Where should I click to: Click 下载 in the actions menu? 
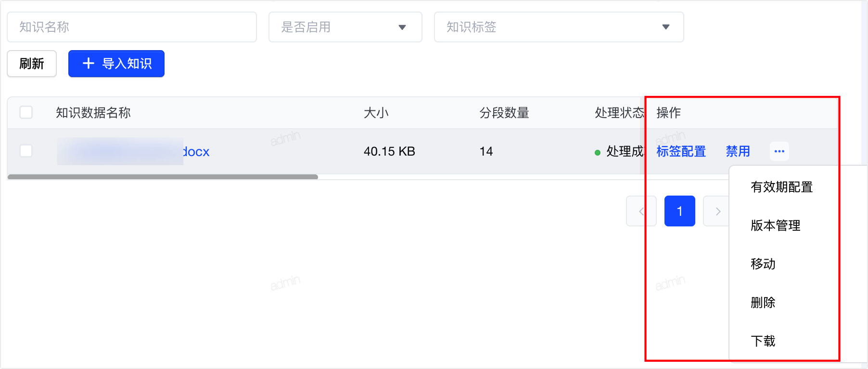coord(763,341)
